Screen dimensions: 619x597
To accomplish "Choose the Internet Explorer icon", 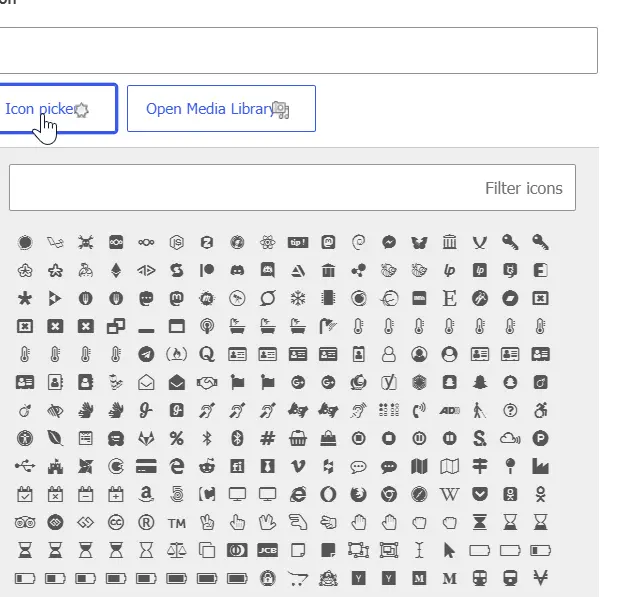I will tap(298, 494).
